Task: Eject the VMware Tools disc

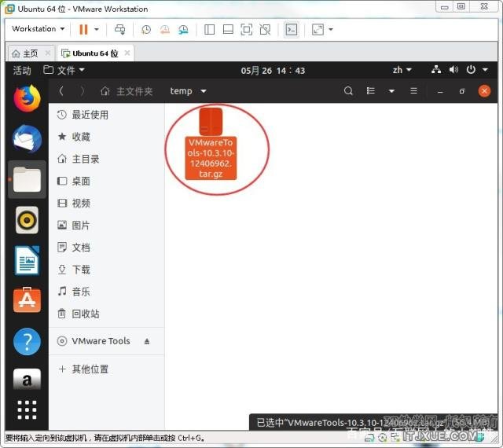Action: pyautogui.click(x=147, y=341)
